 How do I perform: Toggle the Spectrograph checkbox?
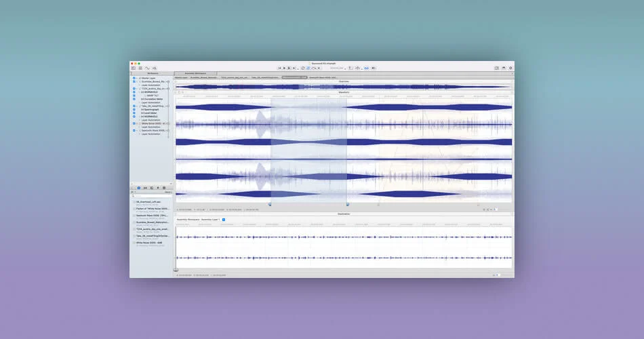click(x=134, y=109)
